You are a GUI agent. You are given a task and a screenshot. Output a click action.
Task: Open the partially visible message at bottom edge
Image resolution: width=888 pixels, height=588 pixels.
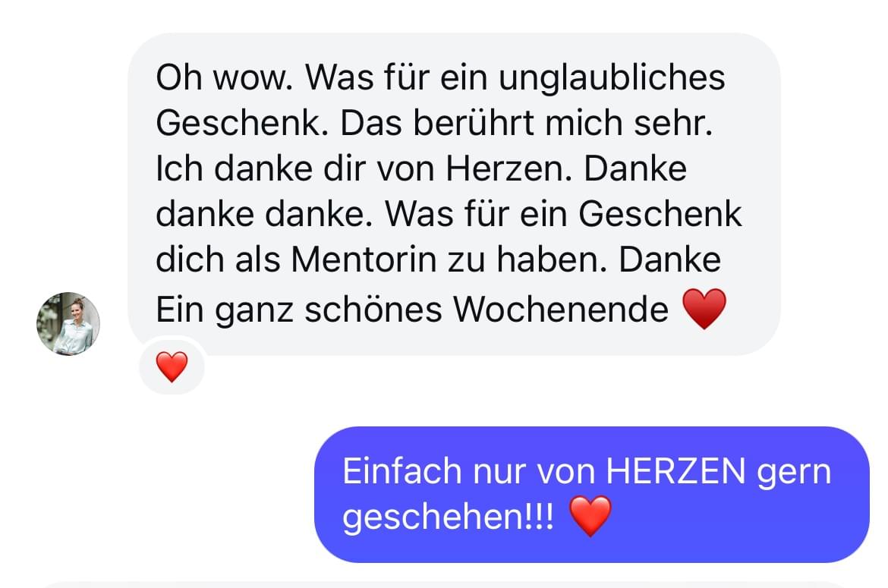pyautogui.click(x=444, y=585)
